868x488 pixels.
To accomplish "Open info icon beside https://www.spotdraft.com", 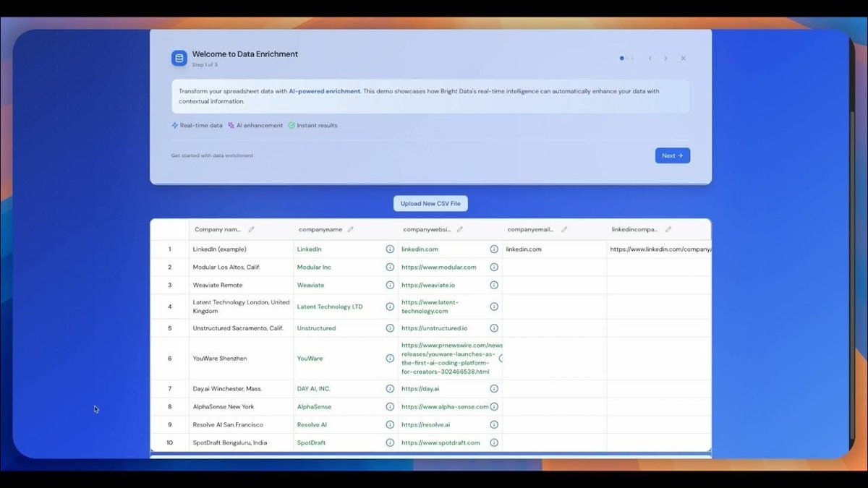I will click(494, 442).
